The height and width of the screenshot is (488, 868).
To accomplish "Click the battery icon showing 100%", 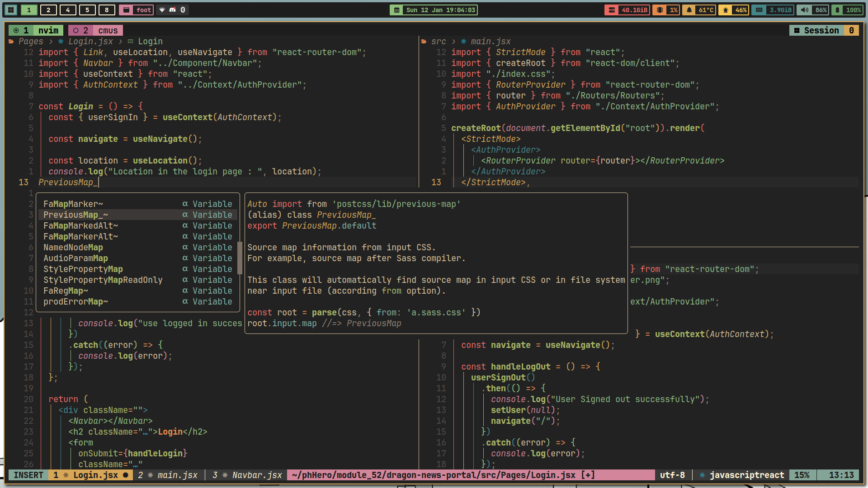I will (x=837, y=10).
